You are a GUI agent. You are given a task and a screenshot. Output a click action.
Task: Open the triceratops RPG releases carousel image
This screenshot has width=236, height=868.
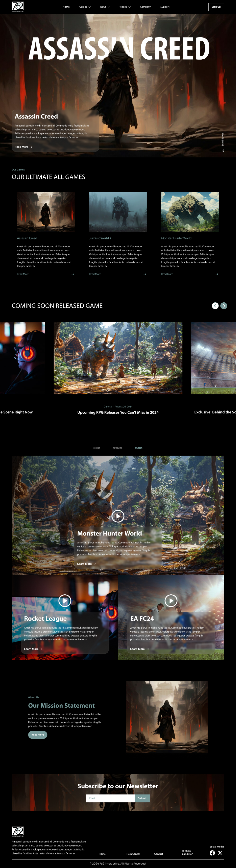coord(118,358)
